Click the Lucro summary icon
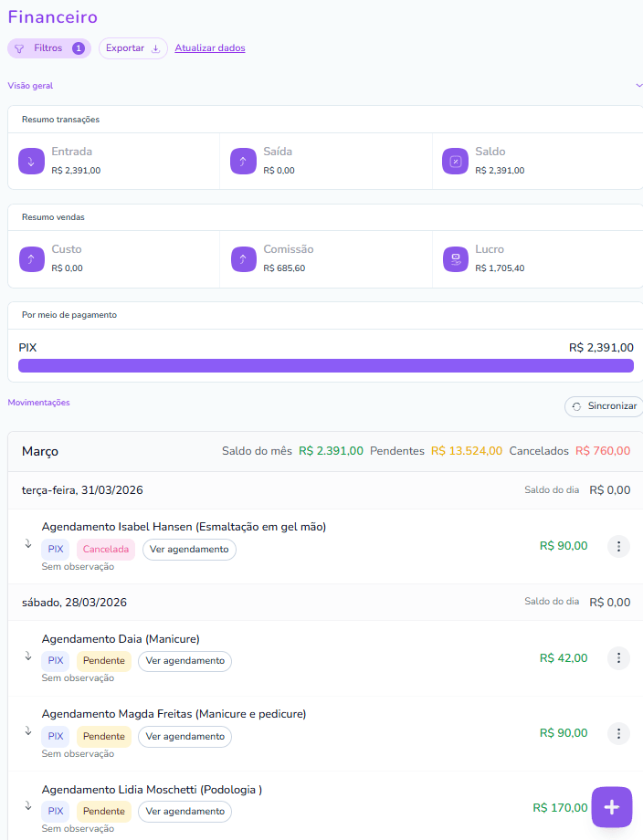Image resolution: width=643 pixels, height=840 pixels. point(455,259)
